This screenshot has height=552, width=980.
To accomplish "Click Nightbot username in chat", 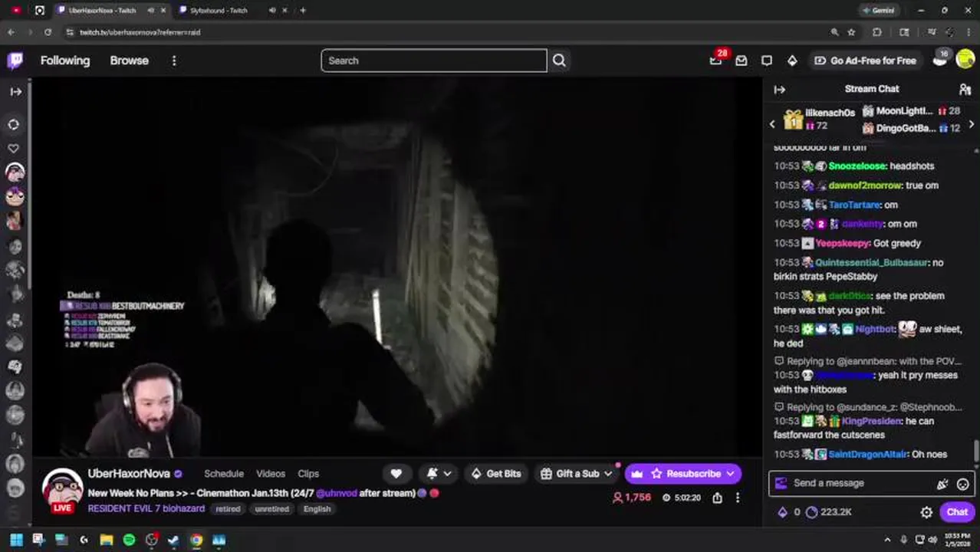I will click(875, 329).
